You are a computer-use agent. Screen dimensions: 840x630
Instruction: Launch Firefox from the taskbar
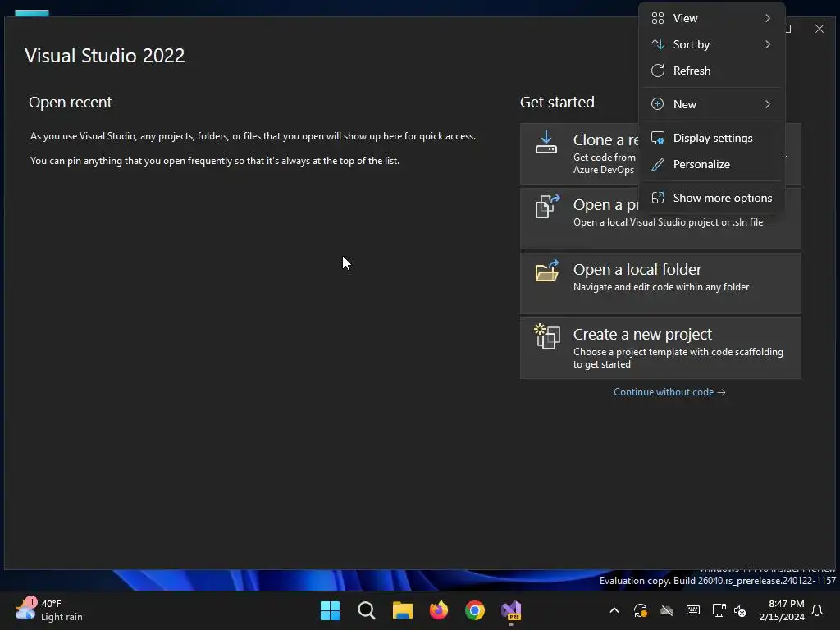[x=439, y=610]
